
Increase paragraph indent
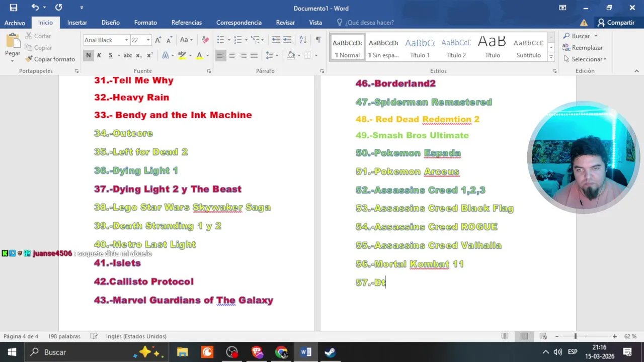point(287,40)
